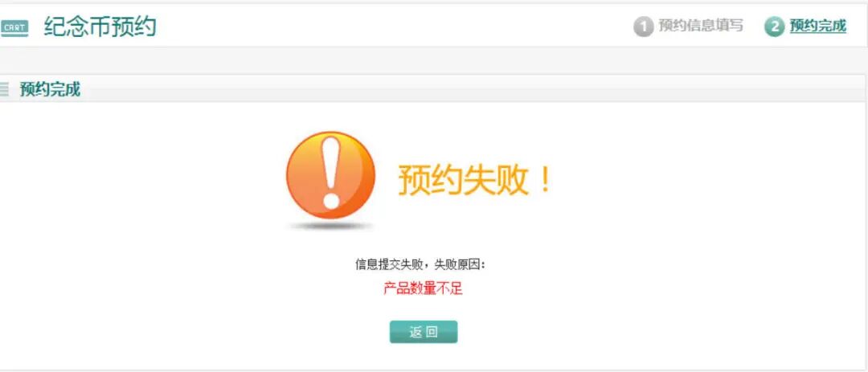Click the 失败原因 label text
Screen dimensions: 868x372
click(457, 264)
